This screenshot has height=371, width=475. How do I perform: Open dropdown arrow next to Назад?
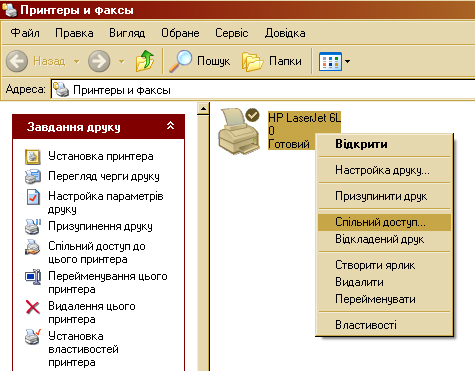tap(77, 61)
